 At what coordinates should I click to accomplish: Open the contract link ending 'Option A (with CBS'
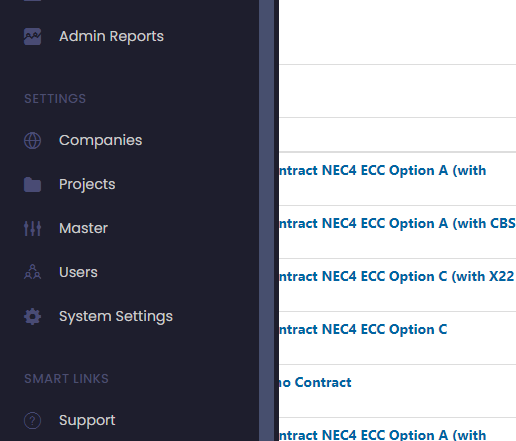click(x=397, y=223)
